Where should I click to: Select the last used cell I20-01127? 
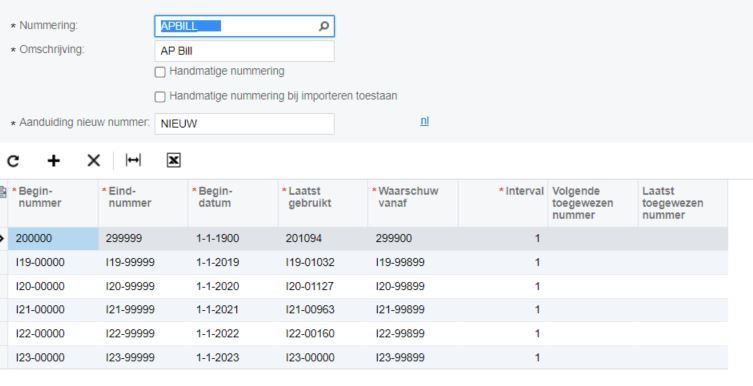click(x=322, y=287)
